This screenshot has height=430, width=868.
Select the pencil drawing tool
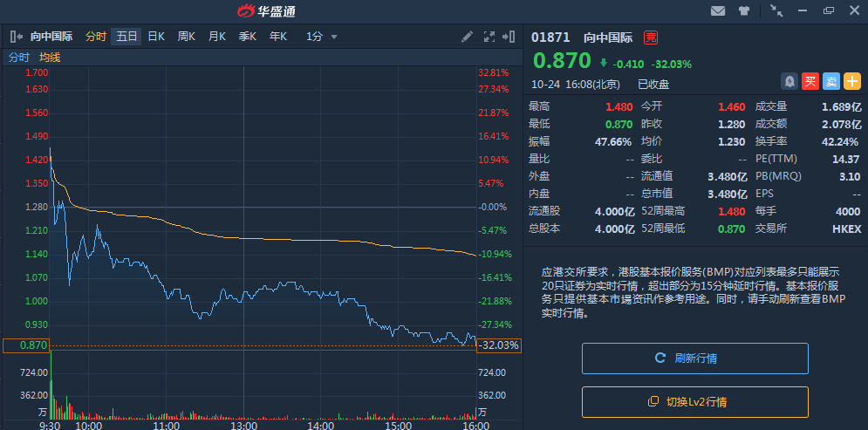tap(468, 37)
